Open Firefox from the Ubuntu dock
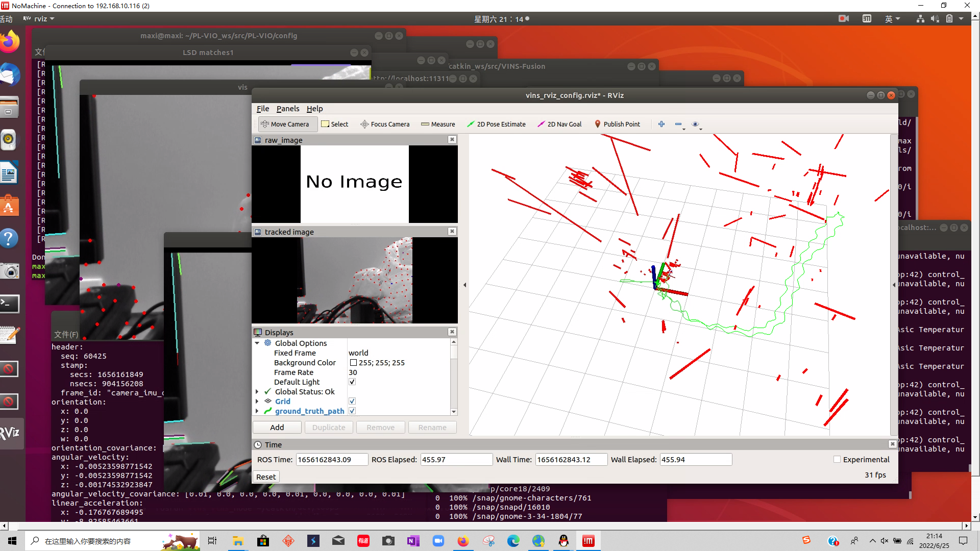 click(x=9, y=41)
